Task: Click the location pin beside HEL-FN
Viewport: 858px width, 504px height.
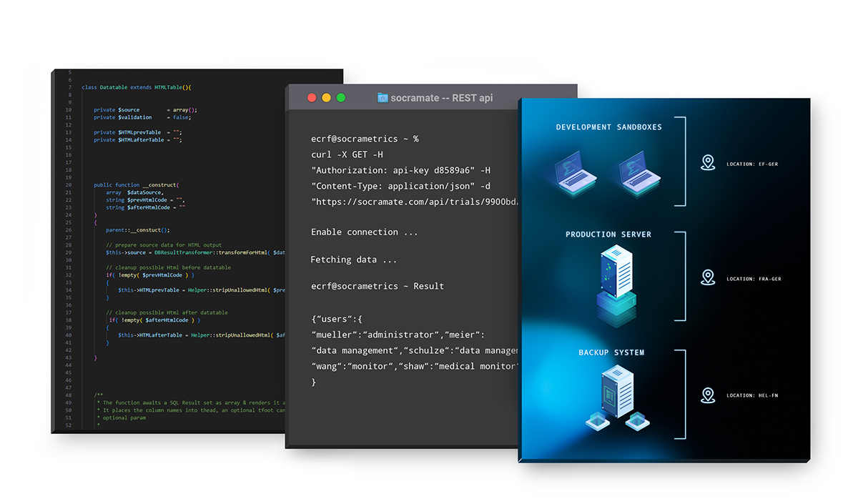Action: pyautogui.click(x=708, y=395)
